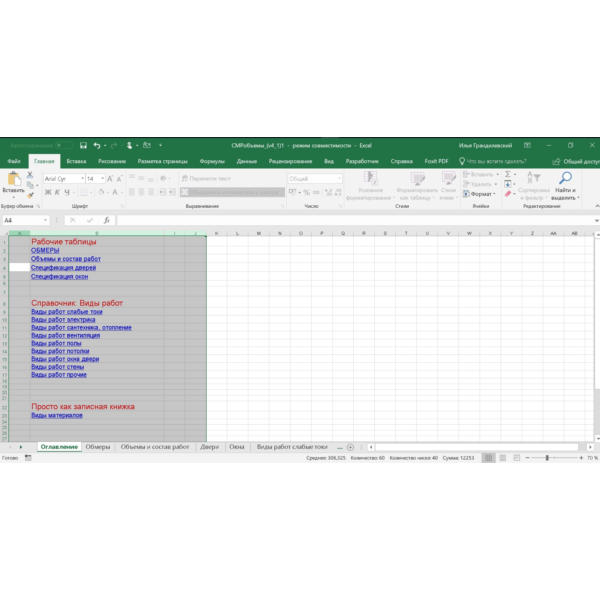Click the Redo arrow icon

point(114,145)
